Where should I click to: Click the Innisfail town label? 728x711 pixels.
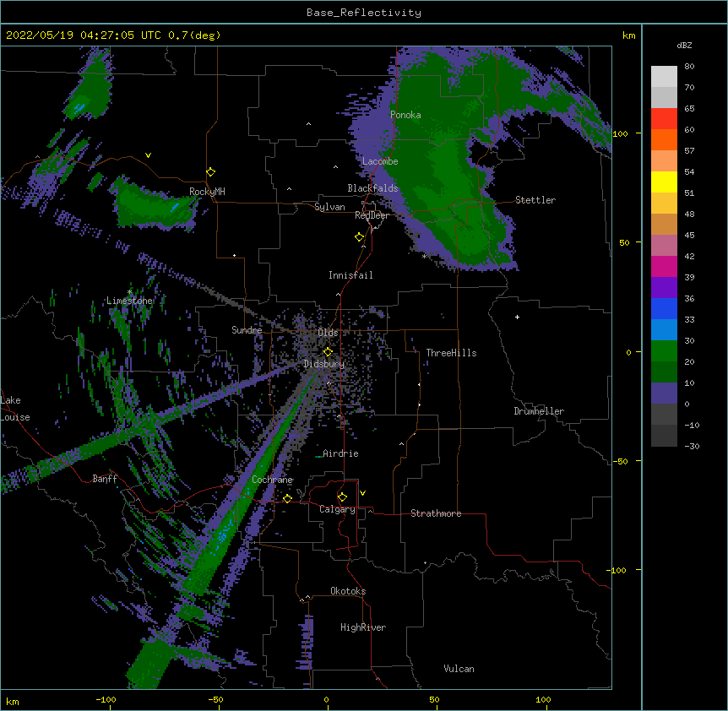350,275
